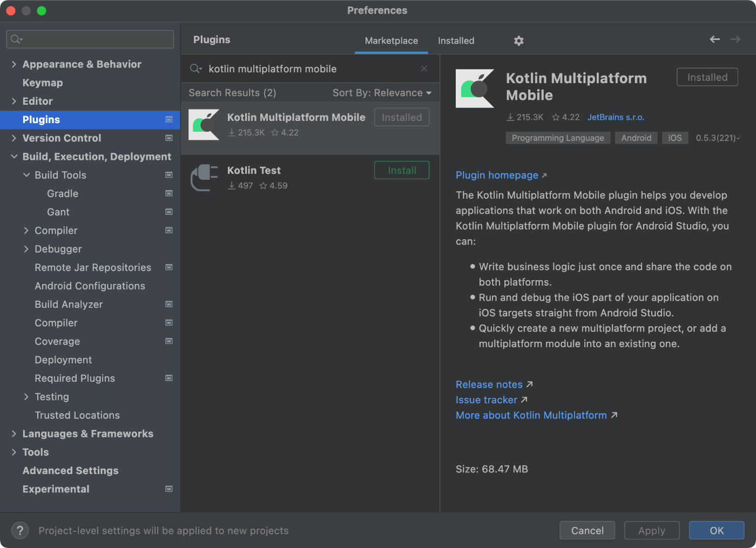Open the help question mark button
Image resolution: width=756 pixels, height=548 pixels.
click(x=20, y=530)
